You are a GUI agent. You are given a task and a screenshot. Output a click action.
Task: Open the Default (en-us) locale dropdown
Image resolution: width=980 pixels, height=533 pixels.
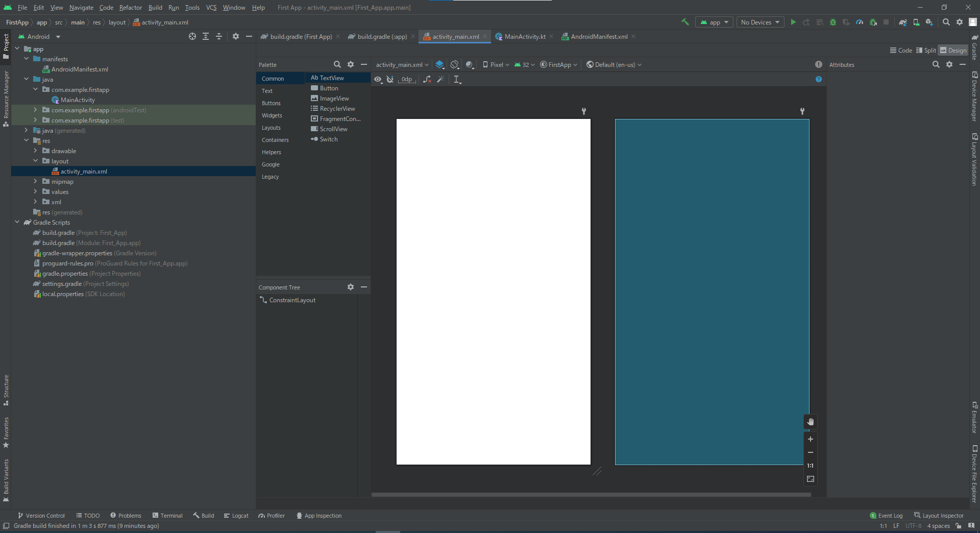[x=614, y=64]
